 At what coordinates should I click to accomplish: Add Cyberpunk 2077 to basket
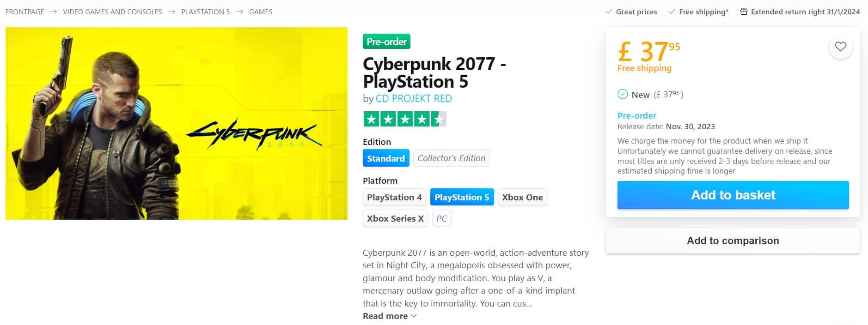coord(733,195)
